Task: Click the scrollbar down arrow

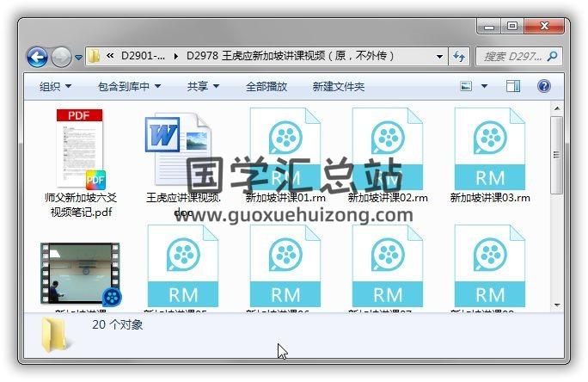Action: [x=557, y=305]
